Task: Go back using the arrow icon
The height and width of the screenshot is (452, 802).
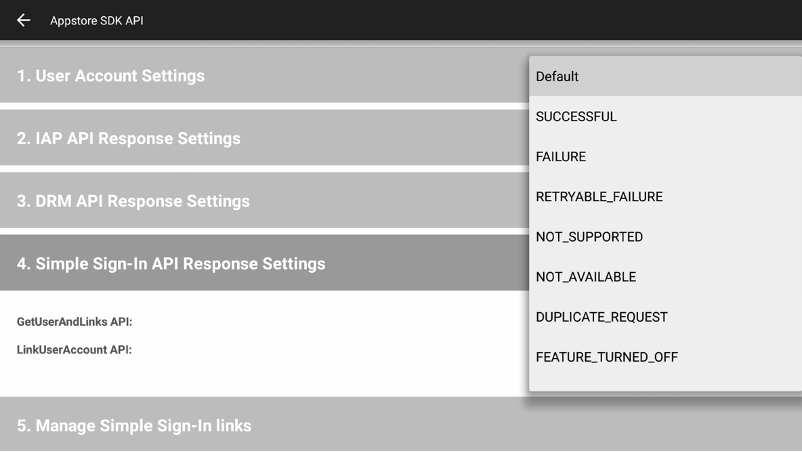Action: pos(24,20)
